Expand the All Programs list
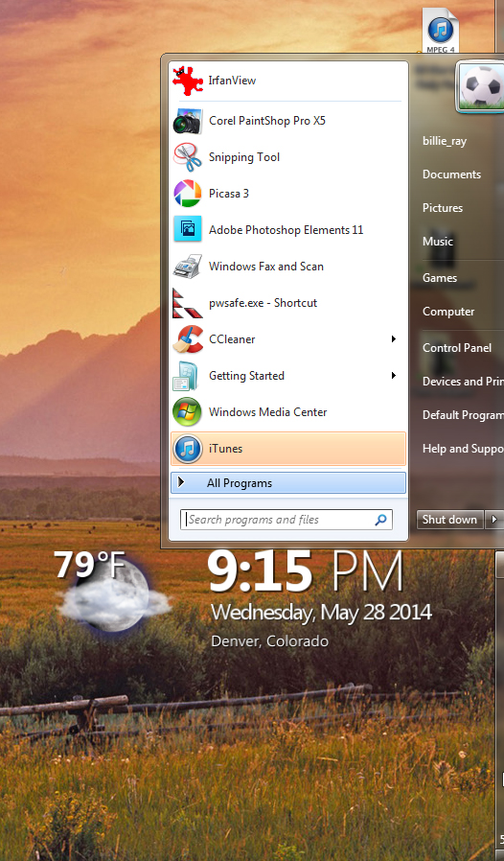 click(288, 483)
